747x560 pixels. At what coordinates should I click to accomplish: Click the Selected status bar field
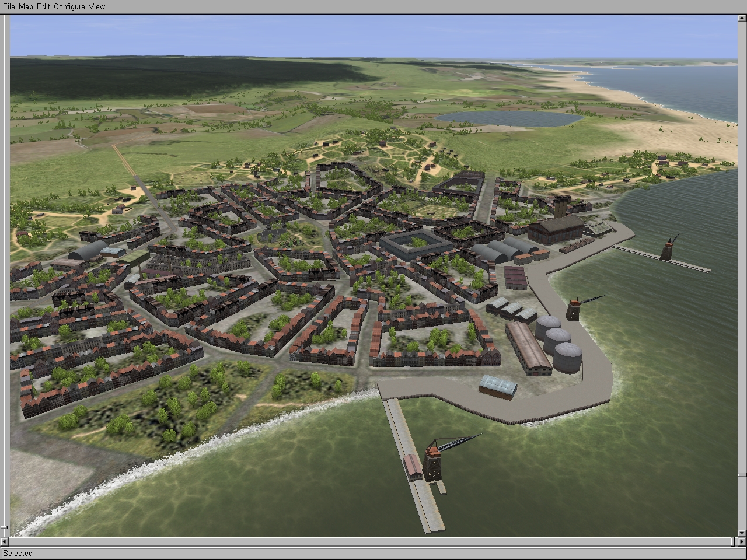(373, 553)
